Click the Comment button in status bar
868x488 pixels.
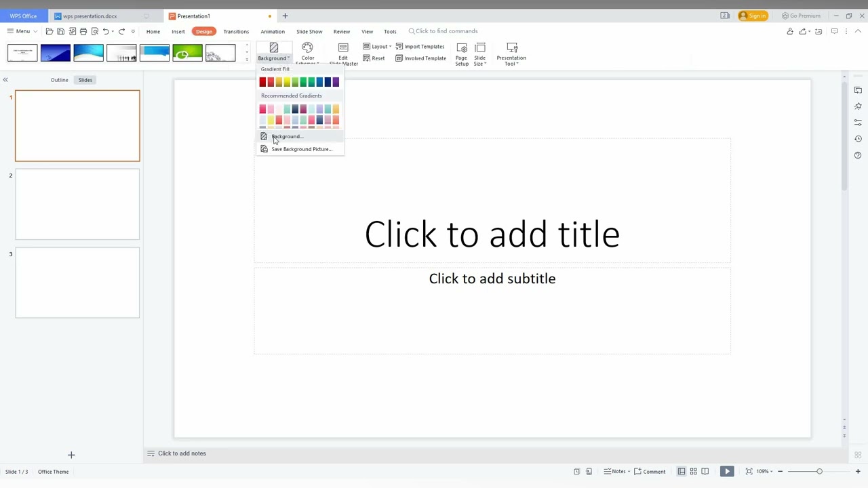point(650,472)
